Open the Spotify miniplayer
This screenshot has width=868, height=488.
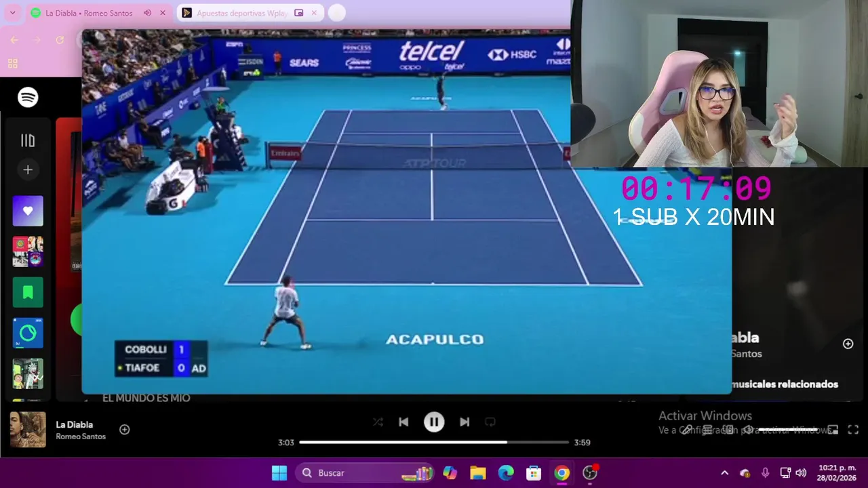[x=833, y=430]
